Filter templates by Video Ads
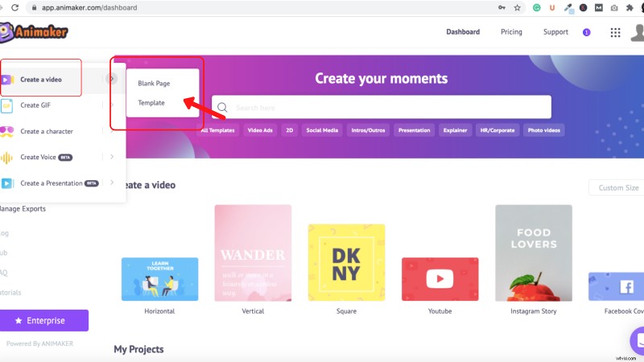The height and width of the screenshot is (362, 644). click(x=260, y=130)
